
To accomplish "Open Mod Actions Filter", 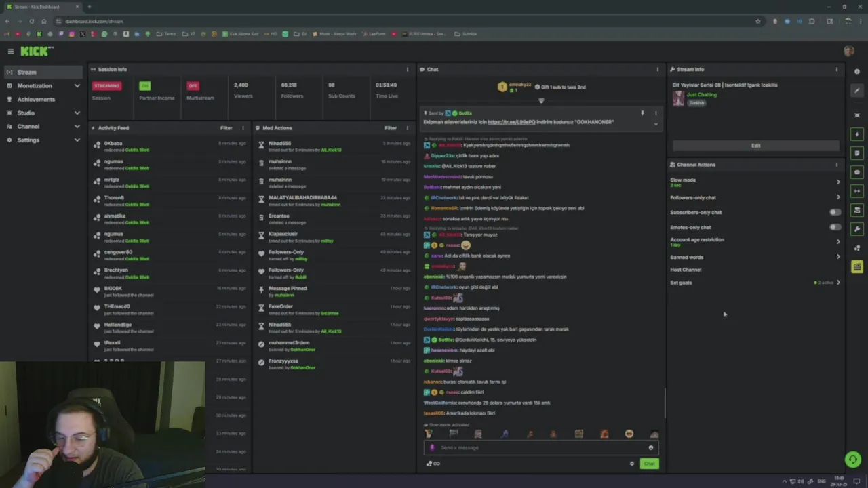I will click(x=391, y=128).
